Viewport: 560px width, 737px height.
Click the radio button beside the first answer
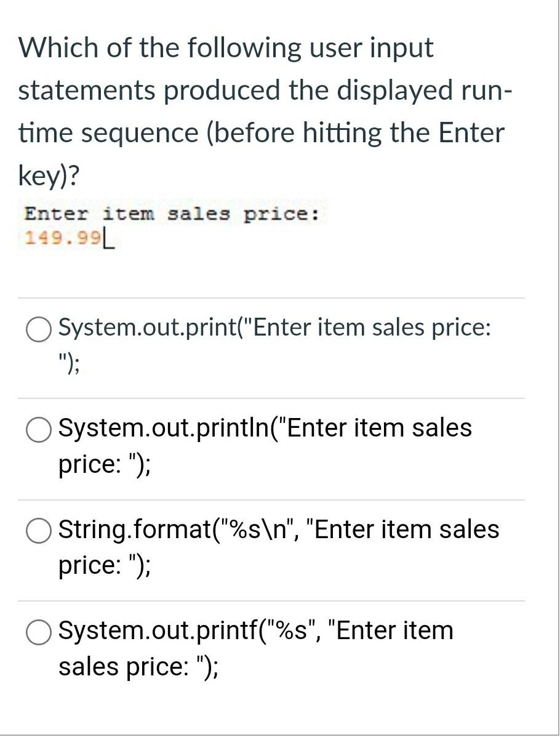[x=38, y=328]
